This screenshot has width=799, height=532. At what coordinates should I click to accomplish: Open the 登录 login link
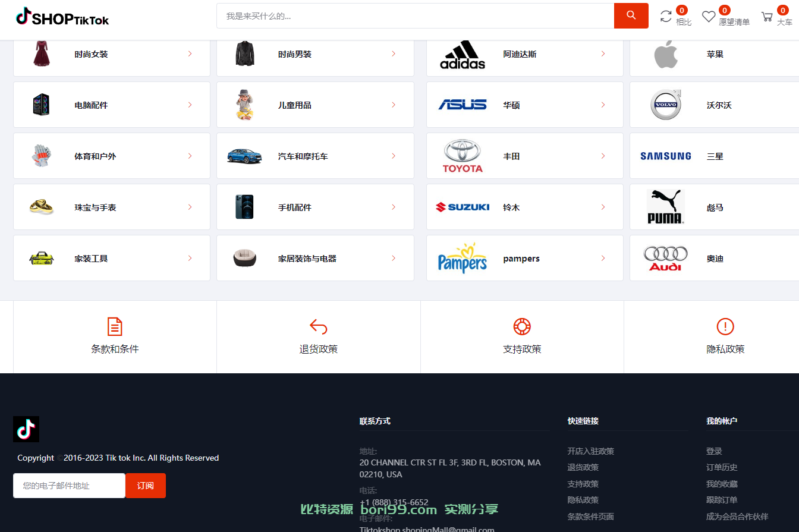pyautogui.click(x=714, y=451)
